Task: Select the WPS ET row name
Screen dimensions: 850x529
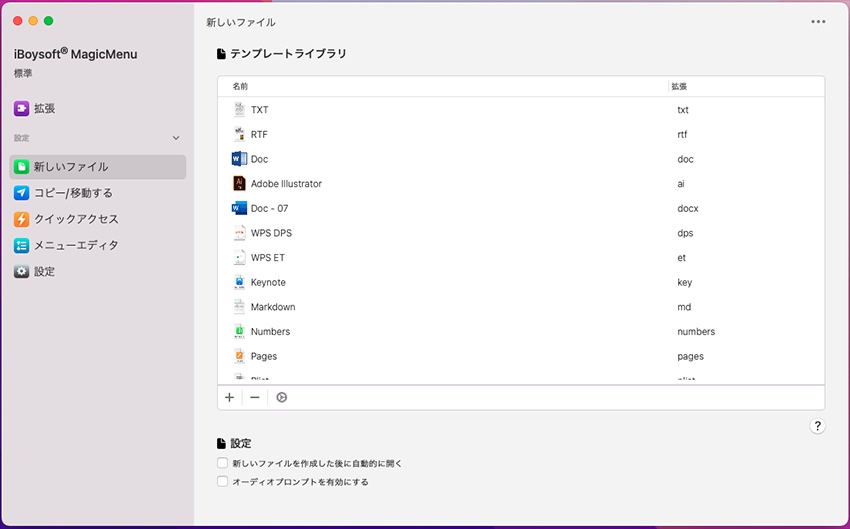Action: coord(268,257)
